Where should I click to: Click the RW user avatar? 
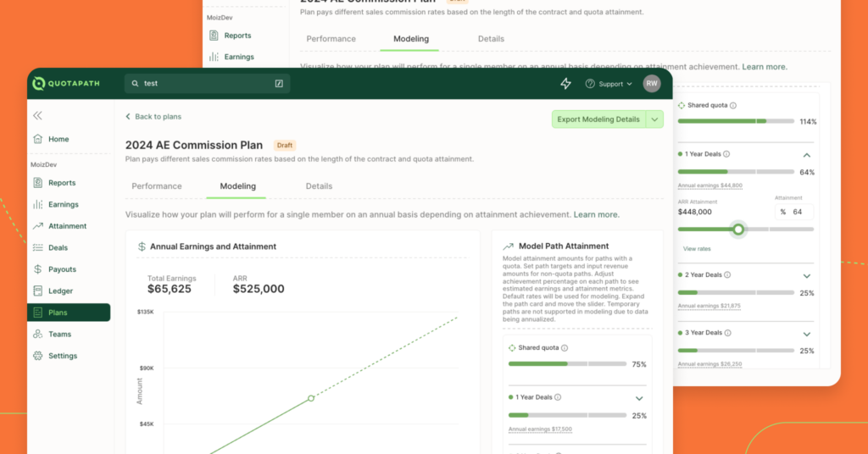coord(651,83)
